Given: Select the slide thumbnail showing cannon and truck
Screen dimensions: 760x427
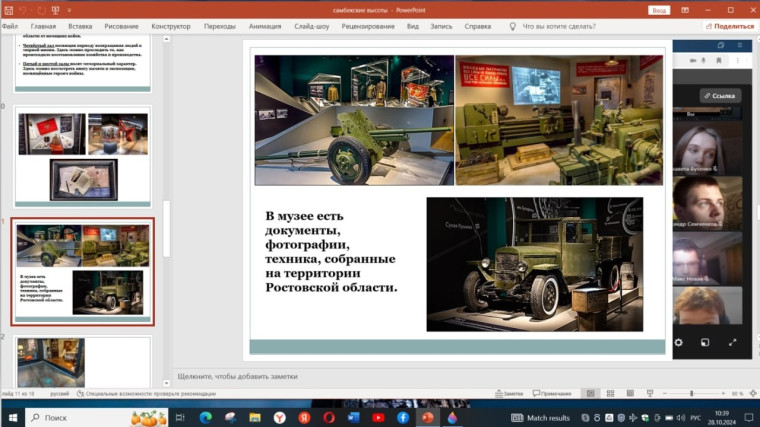Looking at the screenshot, I should [83, 271].
